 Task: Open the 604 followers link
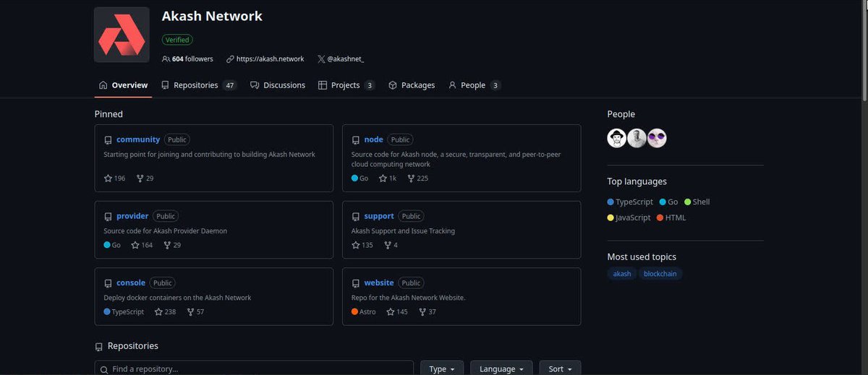tap(187, 59)
